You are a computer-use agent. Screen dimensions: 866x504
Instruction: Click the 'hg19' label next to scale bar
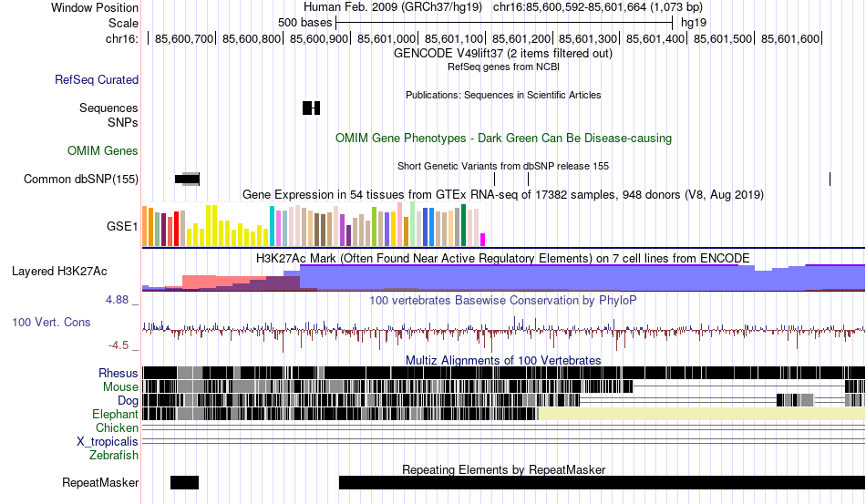click(x=694, y=23)
